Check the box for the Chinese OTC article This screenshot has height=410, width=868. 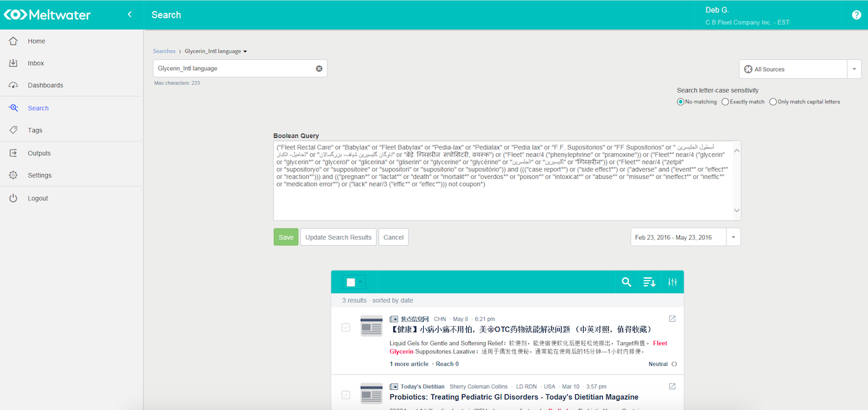[346, 328]
